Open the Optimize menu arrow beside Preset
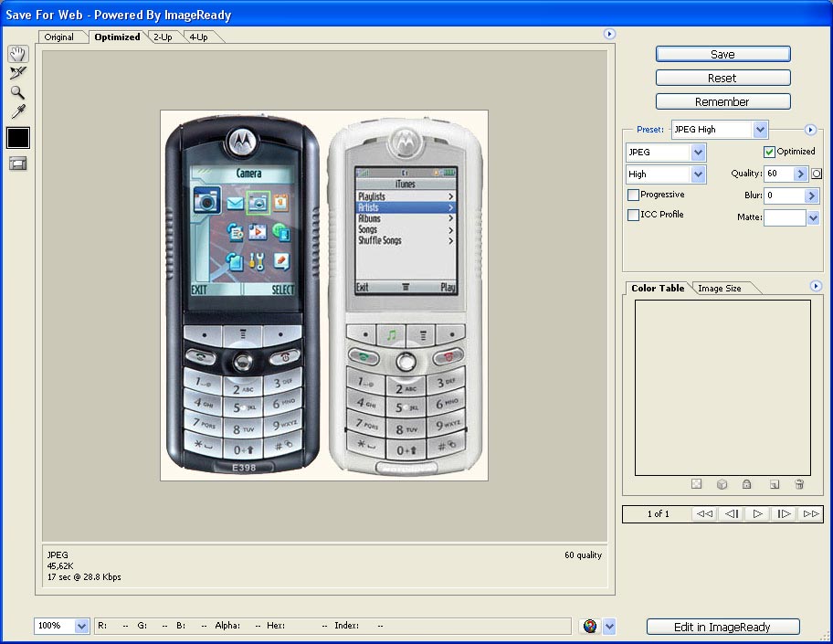The width and height of the screenshot is (833, 644). tap(809, 130)
